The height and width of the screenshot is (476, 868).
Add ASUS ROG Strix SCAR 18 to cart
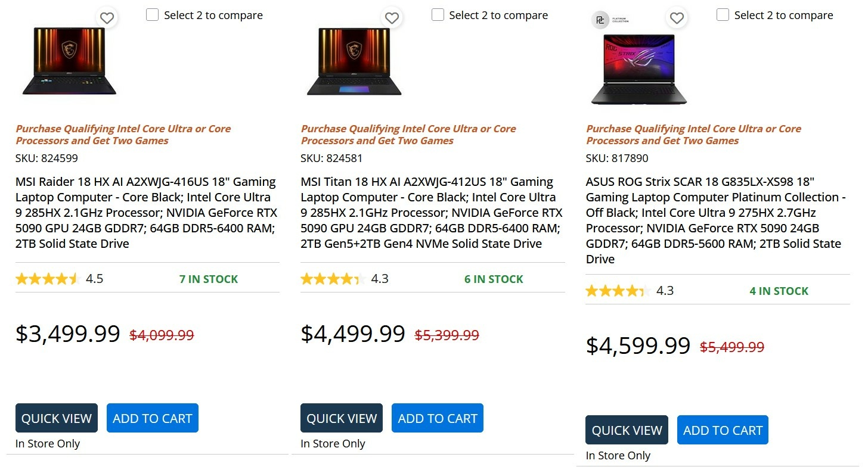tap(723, 430)
